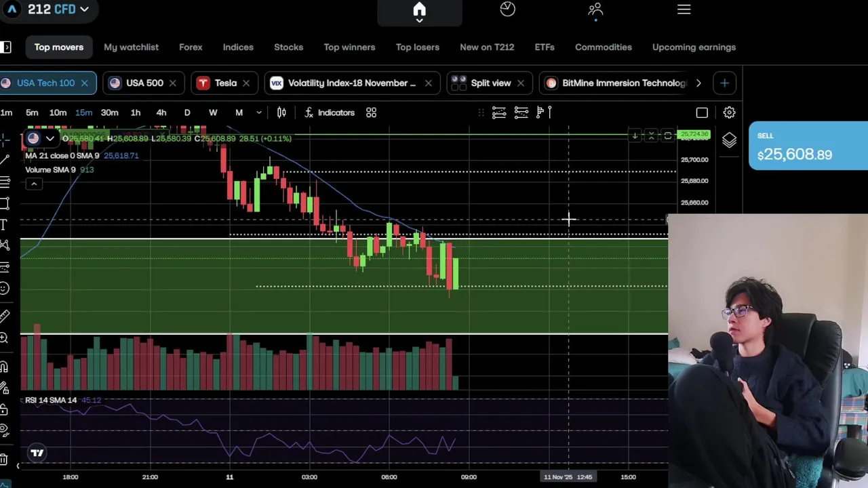Open the My watchlist category
Image resolution: width=868 pixels, height=488 pixels.
coord(131,47)
